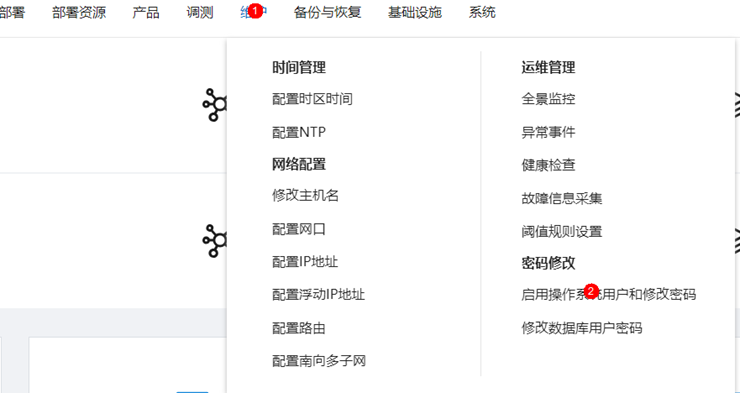Viewport: 740px width, 393px height.
Task: Open 配置IP地址 entry
Action: coord(305,262)
